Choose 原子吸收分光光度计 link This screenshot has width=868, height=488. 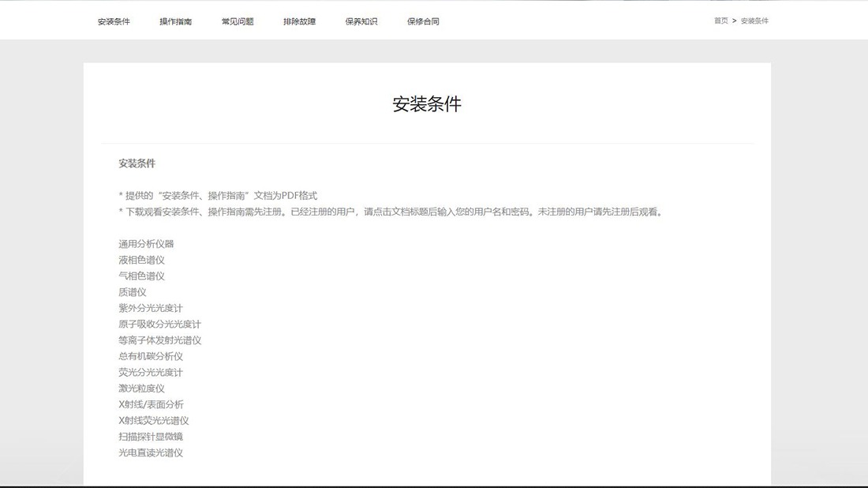(x=160, y=324)
